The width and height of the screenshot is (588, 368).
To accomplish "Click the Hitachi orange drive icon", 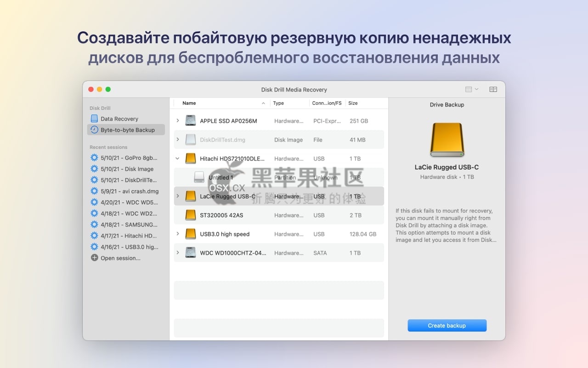I will pos(191,159).
